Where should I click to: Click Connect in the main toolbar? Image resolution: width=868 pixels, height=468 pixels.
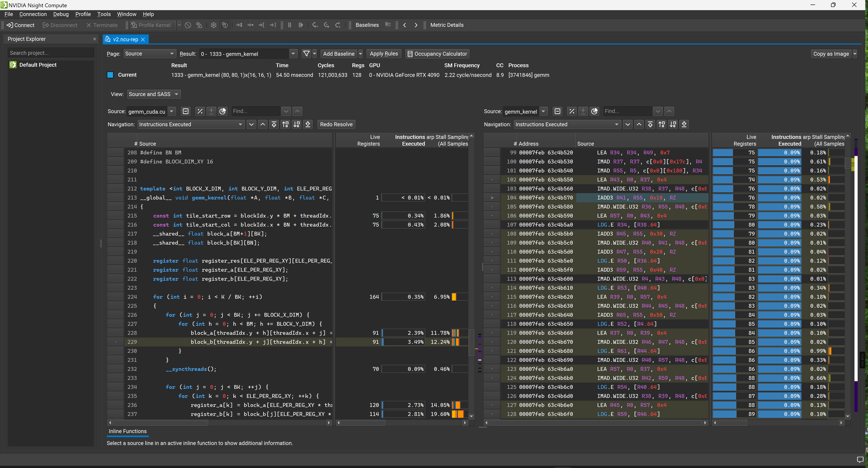[21, 25]
